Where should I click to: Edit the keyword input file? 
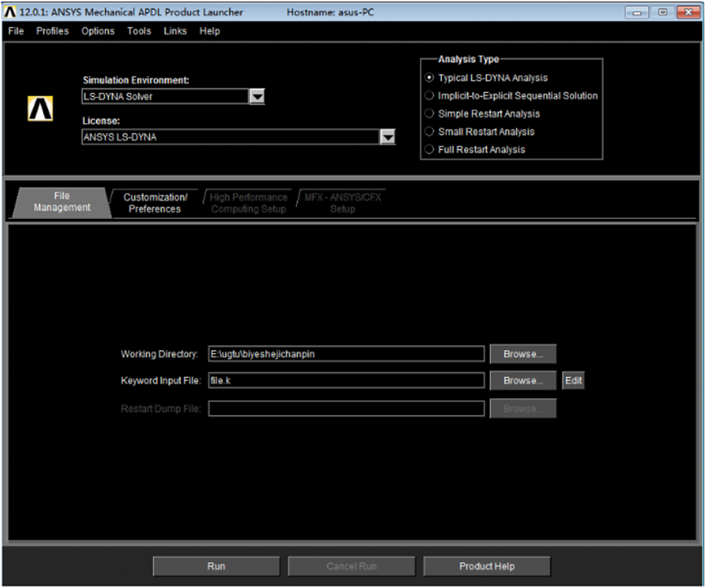[573, 380]
